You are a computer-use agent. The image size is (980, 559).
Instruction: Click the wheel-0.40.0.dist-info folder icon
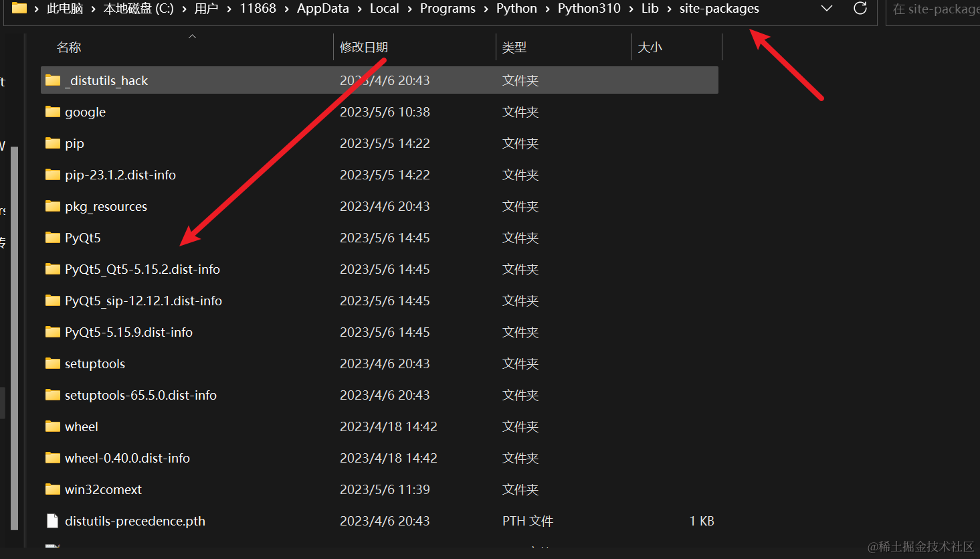pos(53,458)
